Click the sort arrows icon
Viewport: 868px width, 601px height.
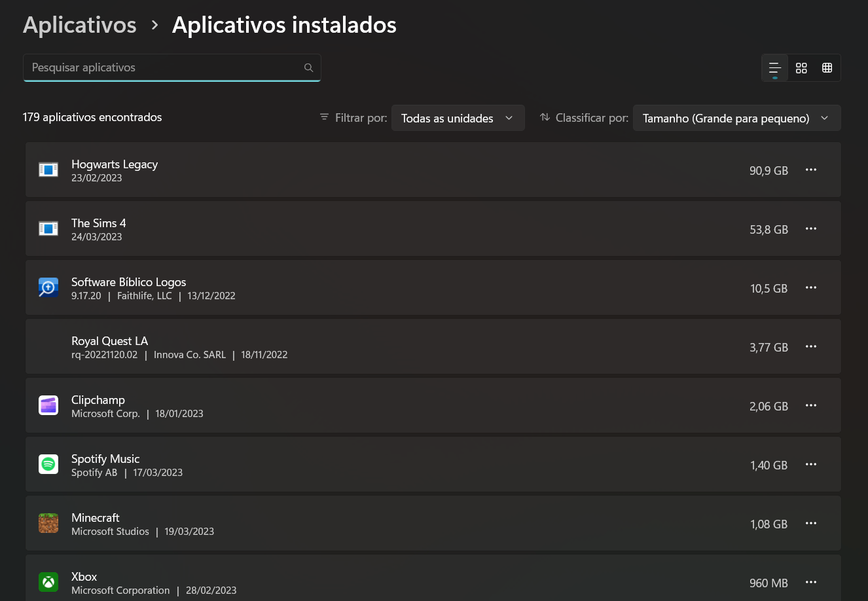(x=545, y=117)
